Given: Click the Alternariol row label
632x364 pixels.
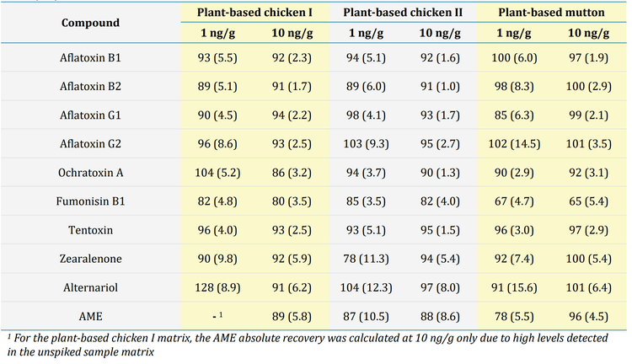Looking at the screenshot, I should pyautogui.click(x=90, y=287).
